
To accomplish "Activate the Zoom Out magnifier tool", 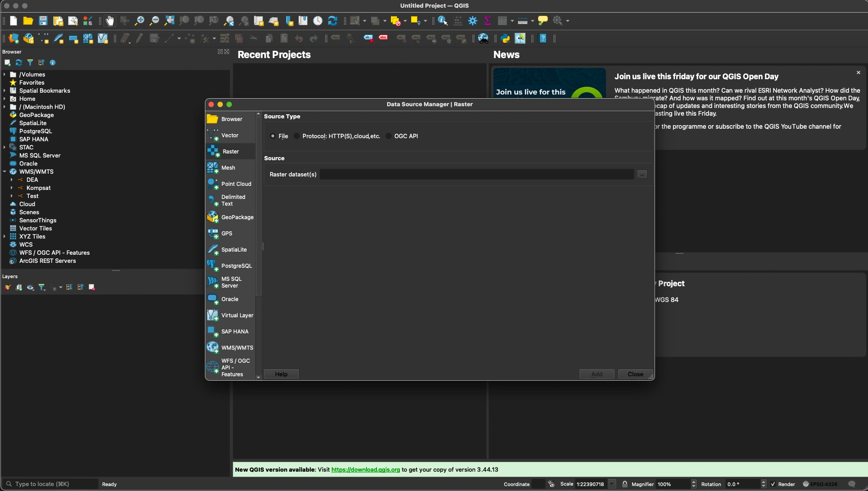I will [154, 21].
